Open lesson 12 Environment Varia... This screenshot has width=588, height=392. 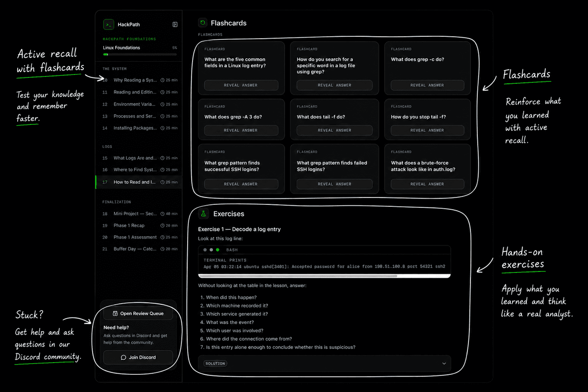tap(140, 104)
